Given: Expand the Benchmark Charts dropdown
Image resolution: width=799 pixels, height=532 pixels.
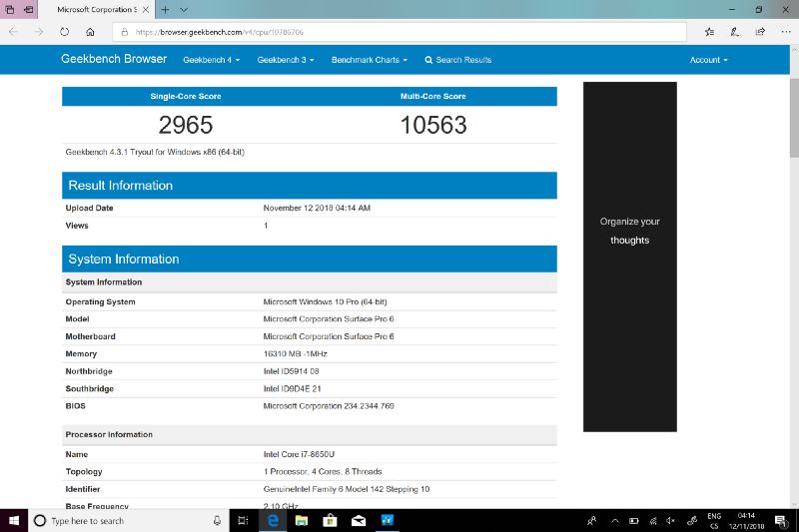Looking at the screenshot, I should click(369, 60).
